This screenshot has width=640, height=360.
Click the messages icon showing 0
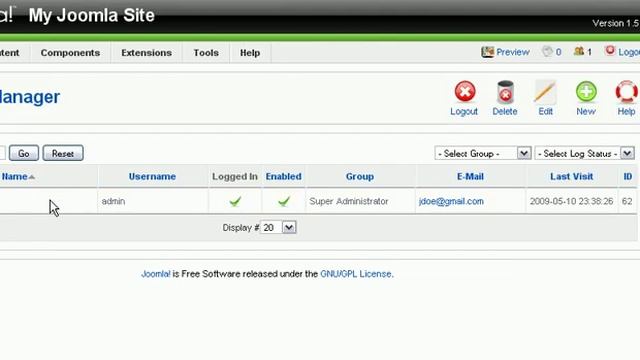tap(547, 51)
